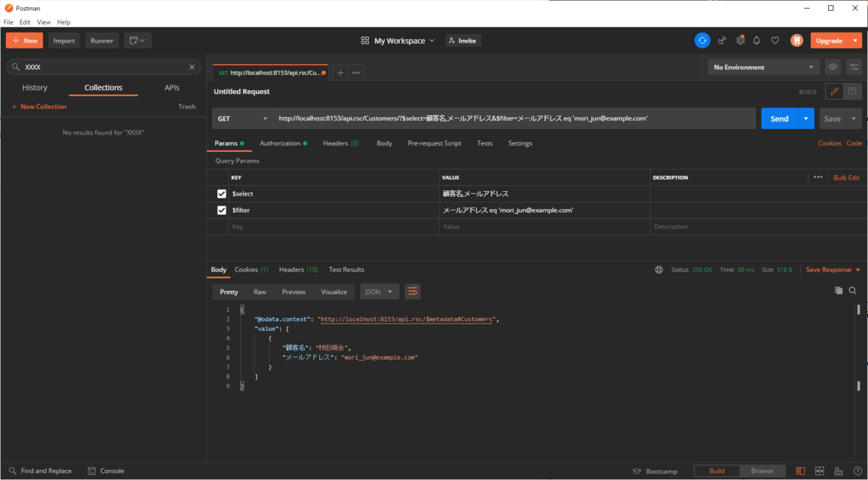Screen dimensions: 868x480
Task: Expand the No Environment dropdown
Action: click(763, 67)
